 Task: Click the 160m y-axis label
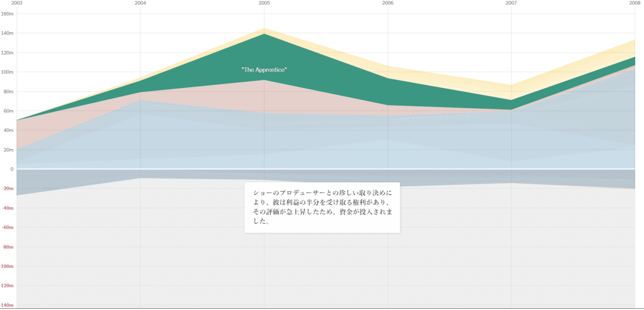tap(7, 14)
